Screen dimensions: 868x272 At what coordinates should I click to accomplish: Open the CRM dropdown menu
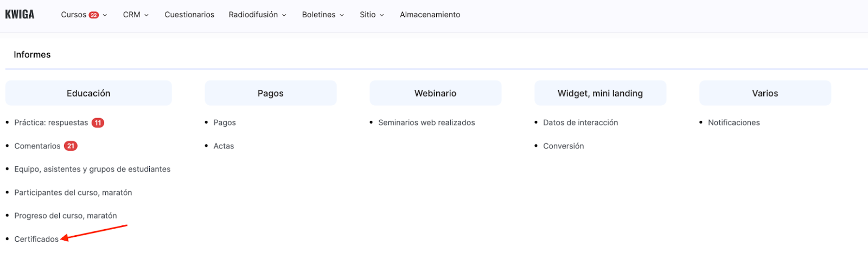click(x=136, y=15)
